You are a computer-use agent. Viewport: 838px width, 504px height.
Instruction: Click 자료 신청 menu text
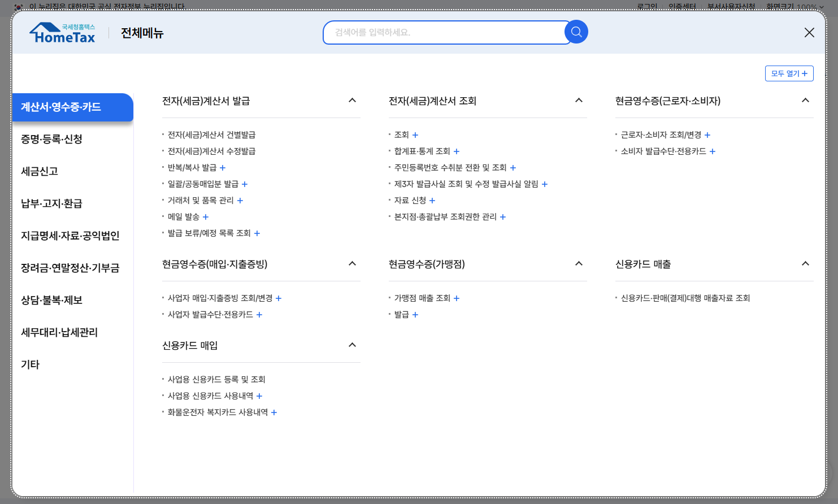coord(410,201)
